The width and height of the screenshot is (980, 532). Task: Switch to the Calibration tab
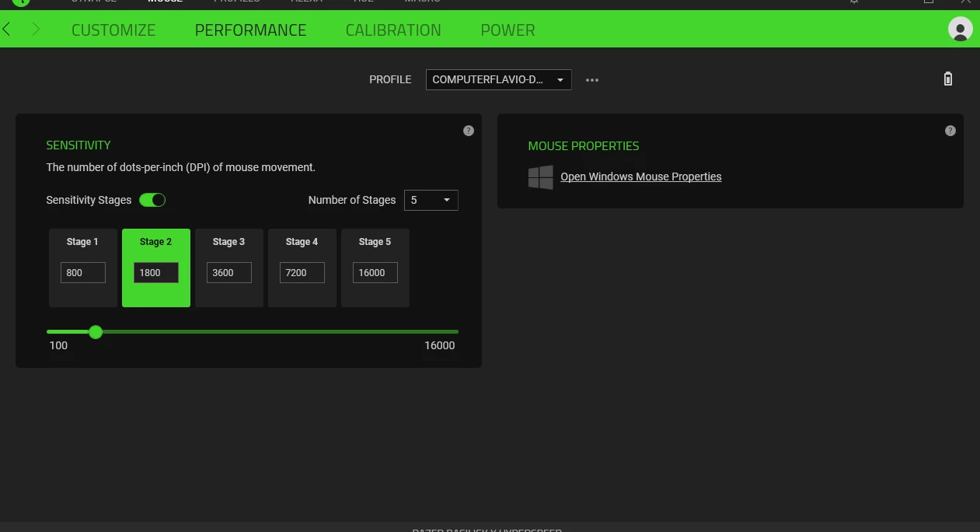392,30
